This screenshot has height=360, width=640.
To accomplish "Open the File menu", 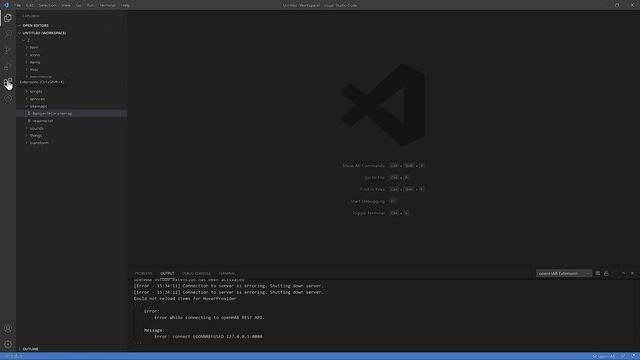I will point(18,5).
